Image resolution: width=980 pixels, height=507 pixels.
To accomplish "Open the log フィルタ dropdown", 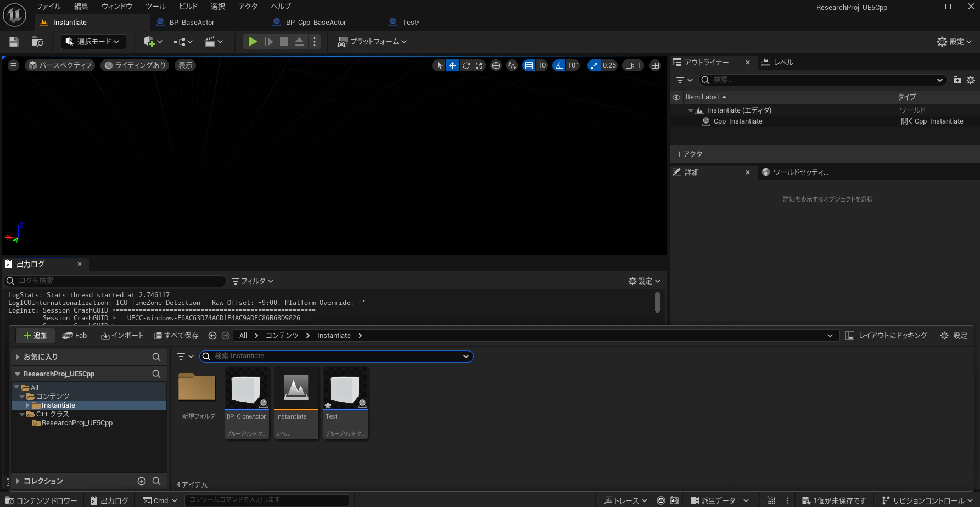I will [253, 281].
